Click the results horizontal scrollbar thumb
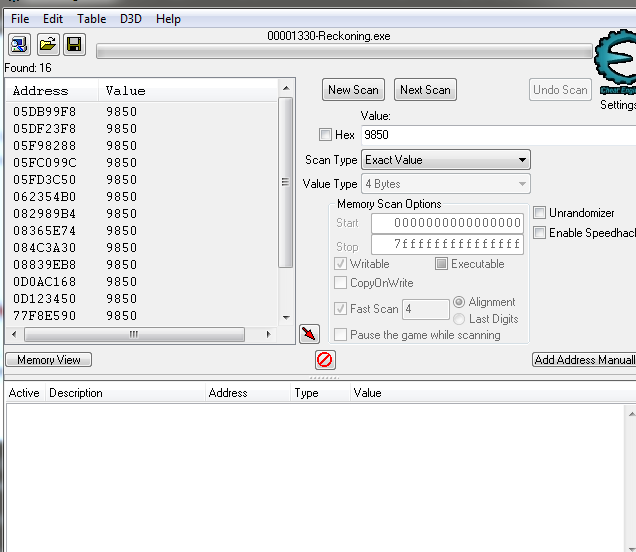 point(134,335)
